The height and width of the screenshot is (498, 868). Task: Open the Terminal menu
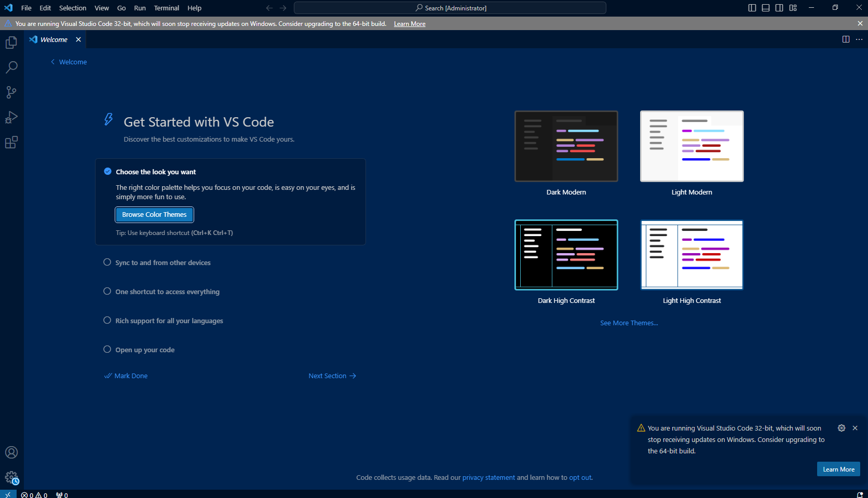click(x=167, y=8)
